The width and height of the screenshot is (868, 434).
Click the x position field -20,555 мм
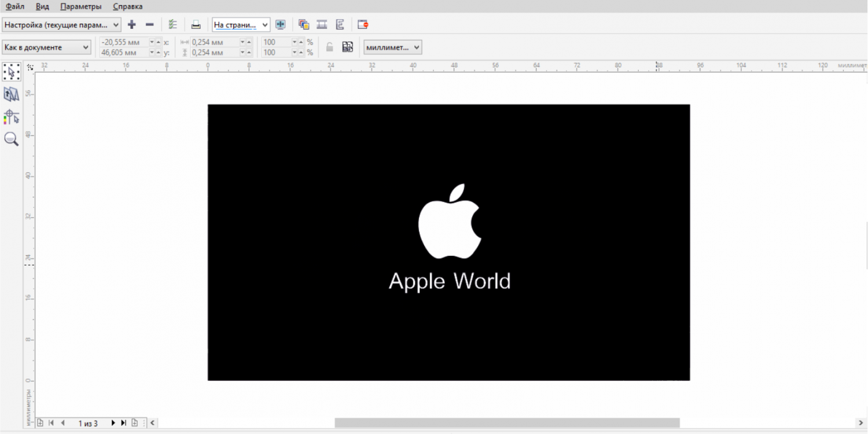coord(124,42)
